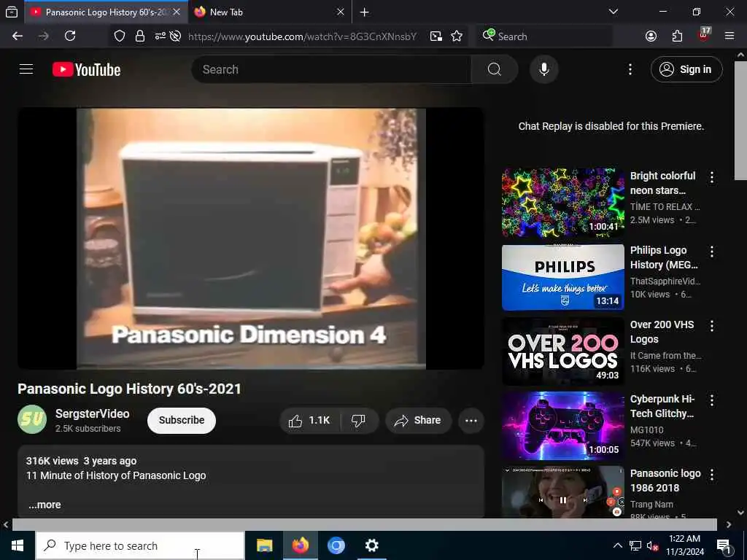Open a new browser tab with plus
Viewport: 747px width, 560px height.
coord(365,12)
